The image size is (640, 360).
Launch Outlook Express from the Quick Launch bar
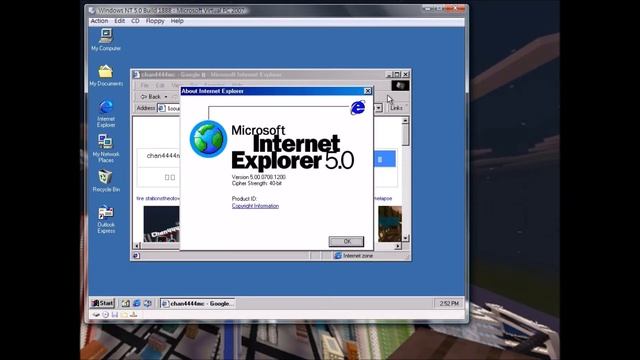pyautogui.click(x=148, y=303)
